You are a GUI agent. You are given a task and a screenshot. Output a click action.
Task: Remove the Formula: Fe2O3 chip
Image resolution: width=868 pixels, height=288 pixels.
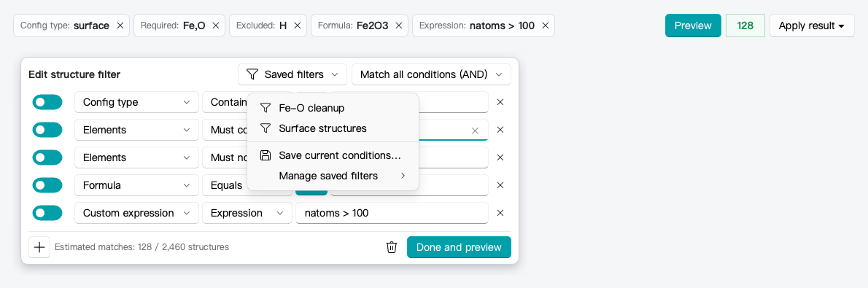pyautogui.click(x=398, y=26)
